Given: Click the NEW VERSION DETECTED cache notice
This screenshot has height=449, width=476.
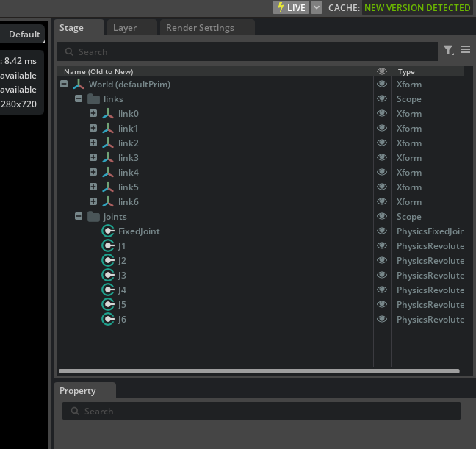Looking at the screenshot, I should pyautogui.click(x=417, y=7).
